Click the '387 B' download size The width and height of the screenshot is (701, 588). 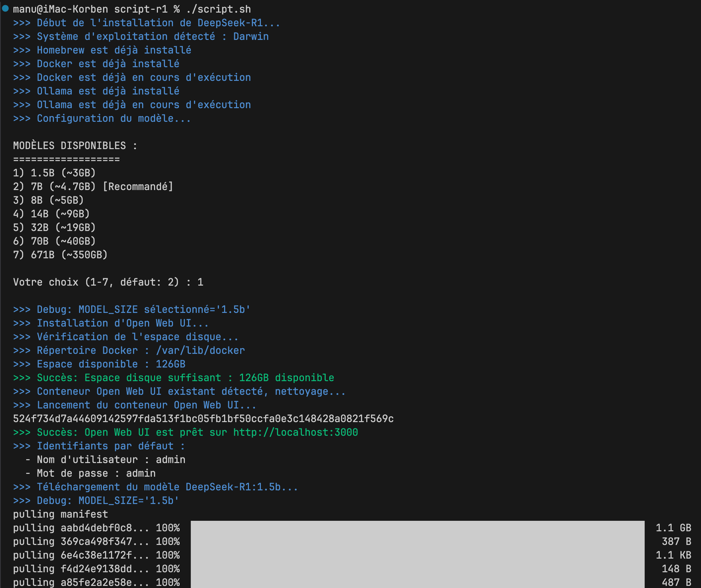[676, 541]
